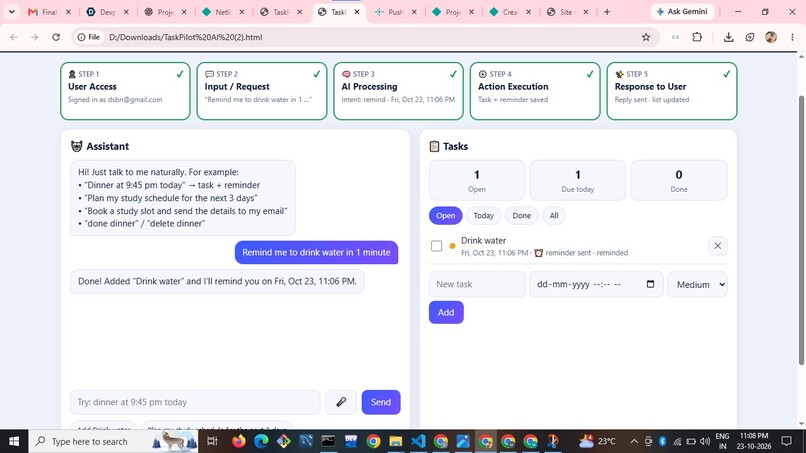Click the Open count stat card

(x=477, y=180)
